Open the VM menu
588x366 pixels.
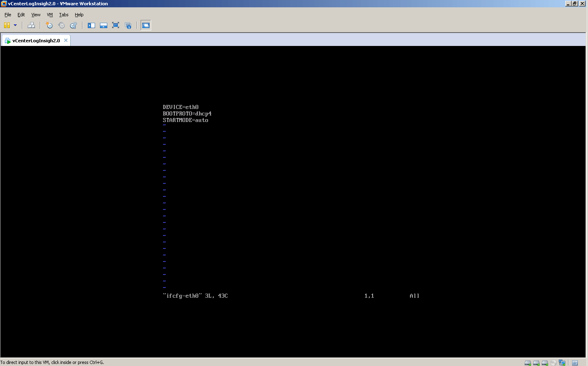tap(50, 15)
